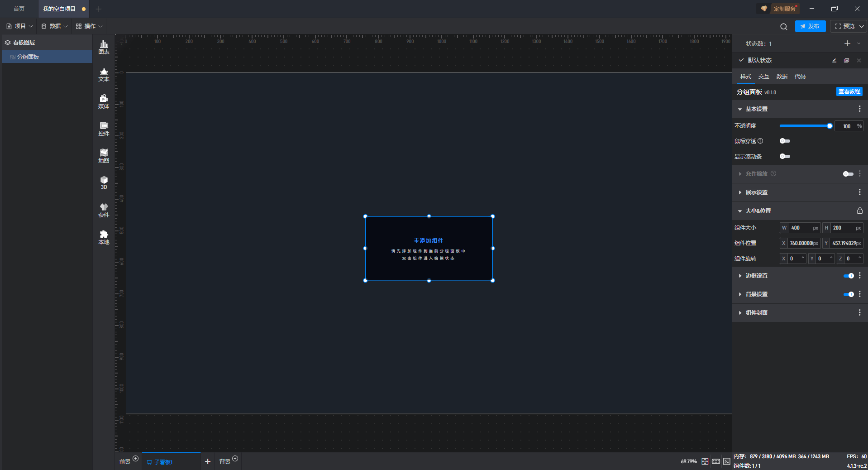Expand the 边框设置 section
This screenshot has width=868, height=470.
click(740, 276)
